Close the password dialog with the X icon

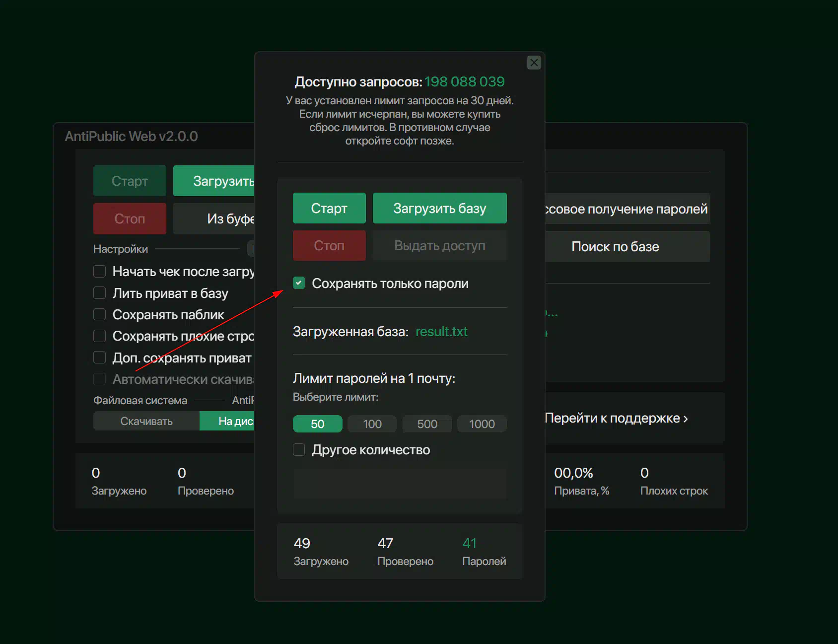coord(534,63)
